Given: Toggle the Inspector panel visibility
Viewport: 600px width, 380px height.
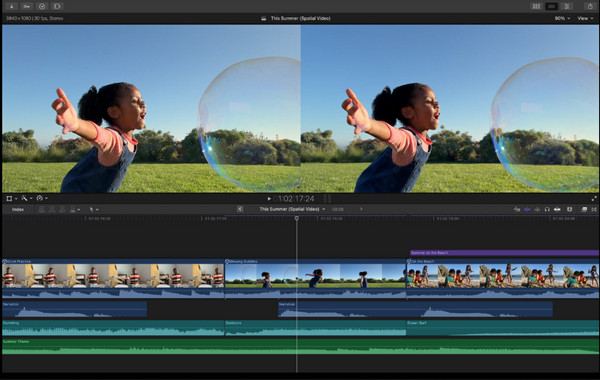Looking at the screenshot, I should (567, 6).
